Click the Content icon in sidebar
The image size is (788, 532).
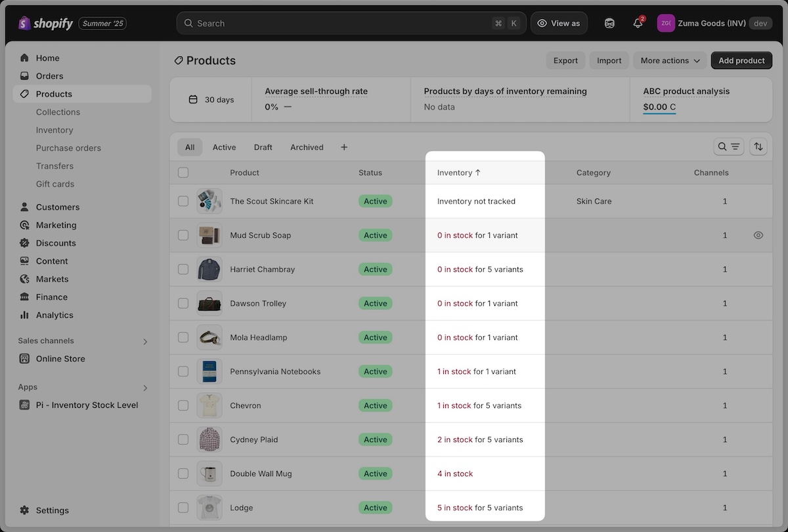tap(24, 261)
